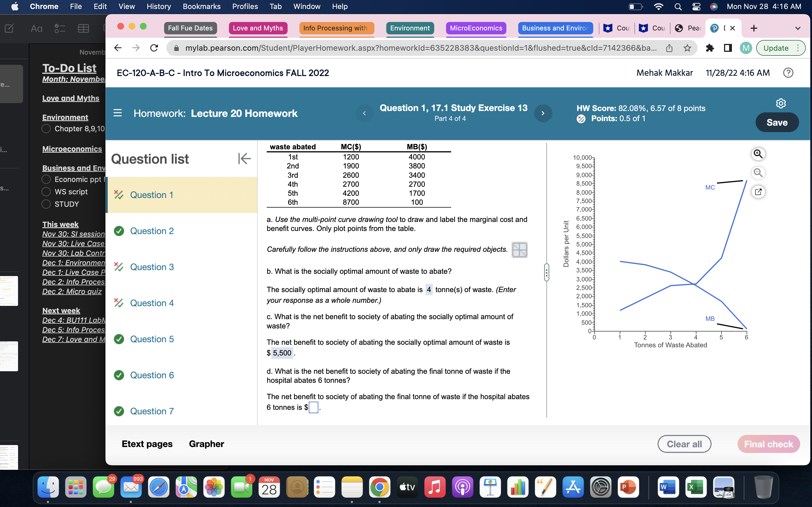This screenshot has height=507, width=812.
Task: Go to next question arrow
Action: pyautogui.click(x=543, y=113)
